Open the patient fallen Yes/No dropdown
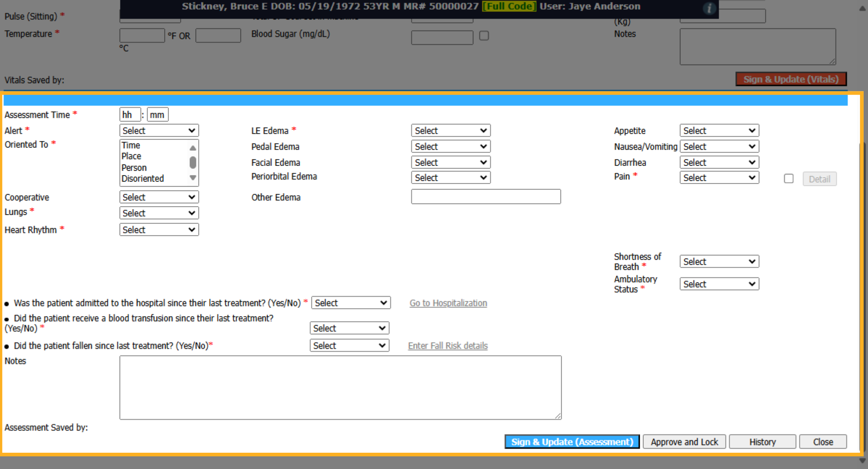This screenshot has height=469, width=868. [349, 345]
